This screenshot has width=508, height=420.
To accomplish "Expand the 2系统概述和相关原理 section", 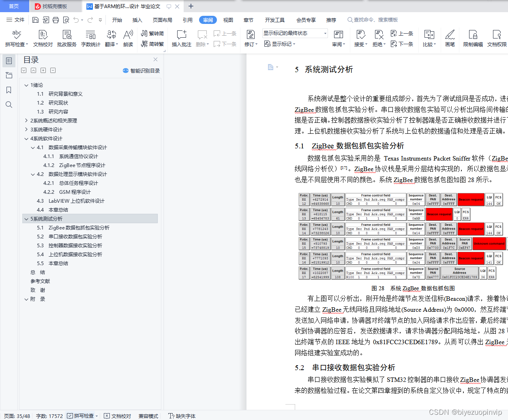I will [x=26, y=120].
